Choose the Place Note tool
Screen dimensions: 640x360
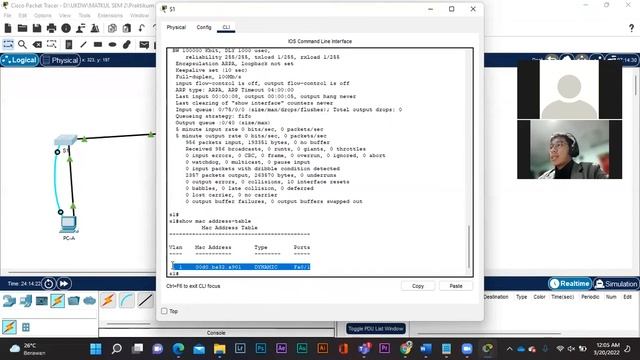pos(69,44)
